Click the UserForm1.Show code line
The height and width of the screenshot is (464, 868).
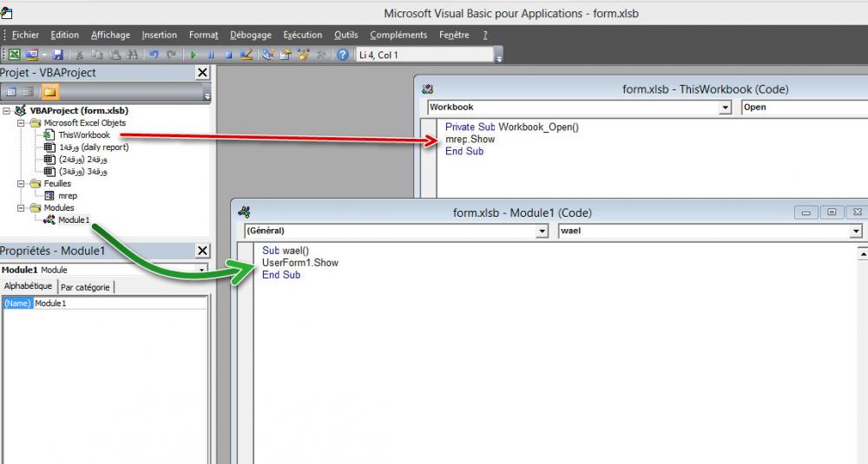pyautogui.click(x=300, y=263)
